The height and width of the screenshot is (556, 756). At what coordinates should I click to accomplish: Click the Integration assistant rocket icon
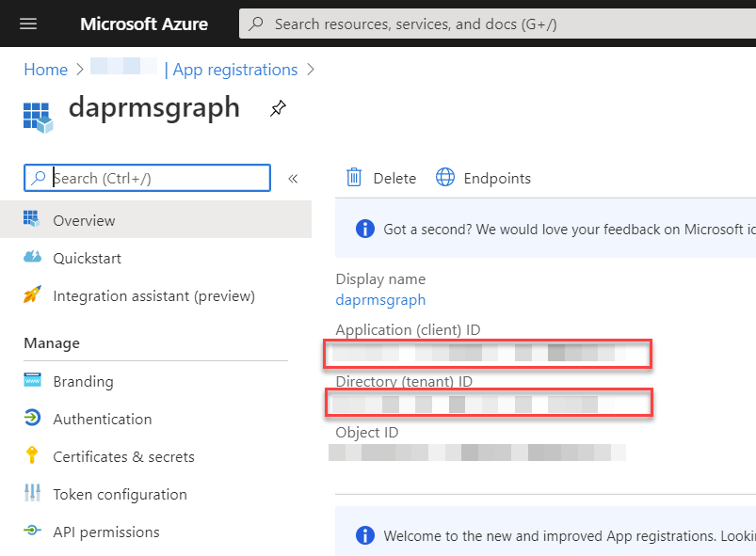[32, 294]
